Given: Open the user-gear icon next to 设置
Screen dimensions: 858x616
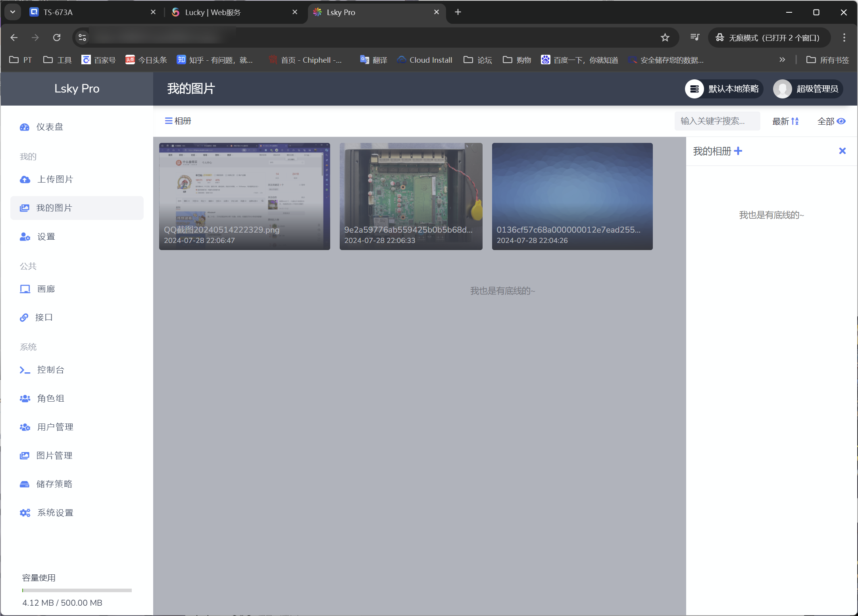Looking at the screenshot, I should [x=25, y=237].
